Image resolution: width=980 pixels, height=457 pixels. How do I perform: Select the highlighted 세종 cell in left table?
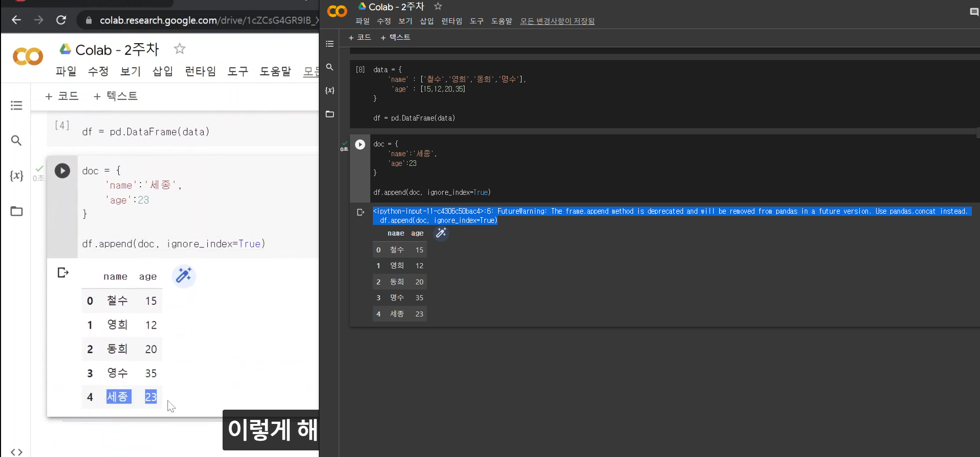(x=119, y=396)
